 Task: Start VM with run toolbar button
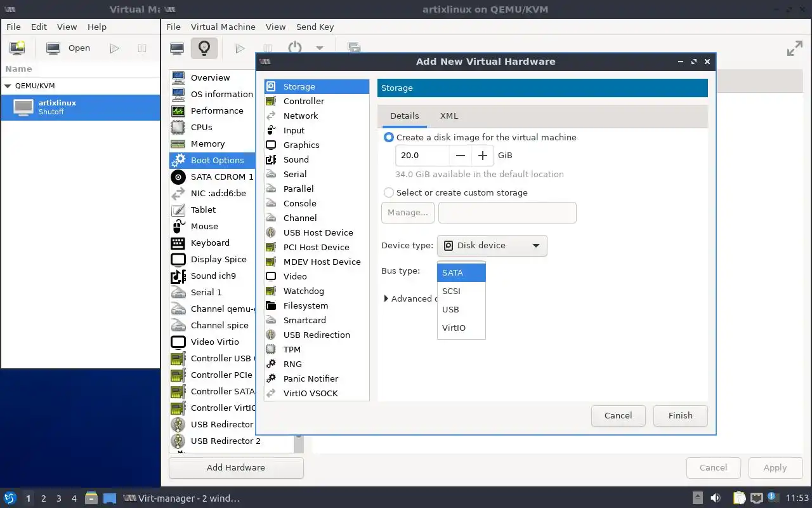[240, 48]
